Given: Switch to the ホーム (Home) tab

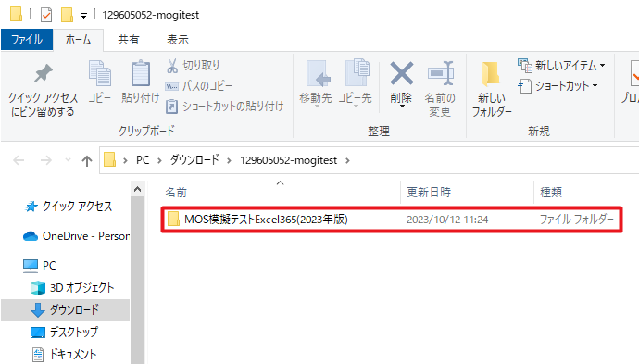Looking at the screenshot, I should (78, 40).
